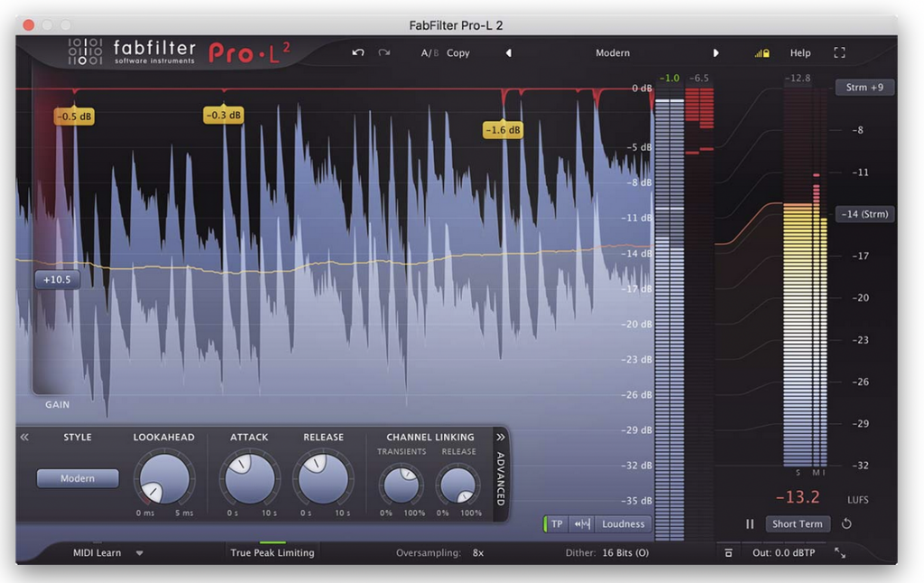Pause the loudness metering
The height and width of the screenshot is (583, 924).
750,523
